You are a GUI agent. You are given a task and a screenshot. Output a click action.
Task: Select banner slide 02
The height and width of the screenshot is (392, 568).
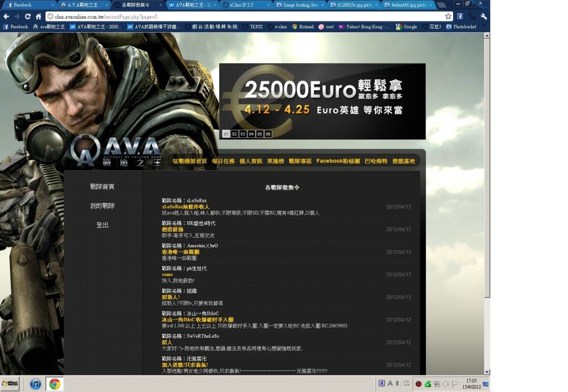pos(235,134)
